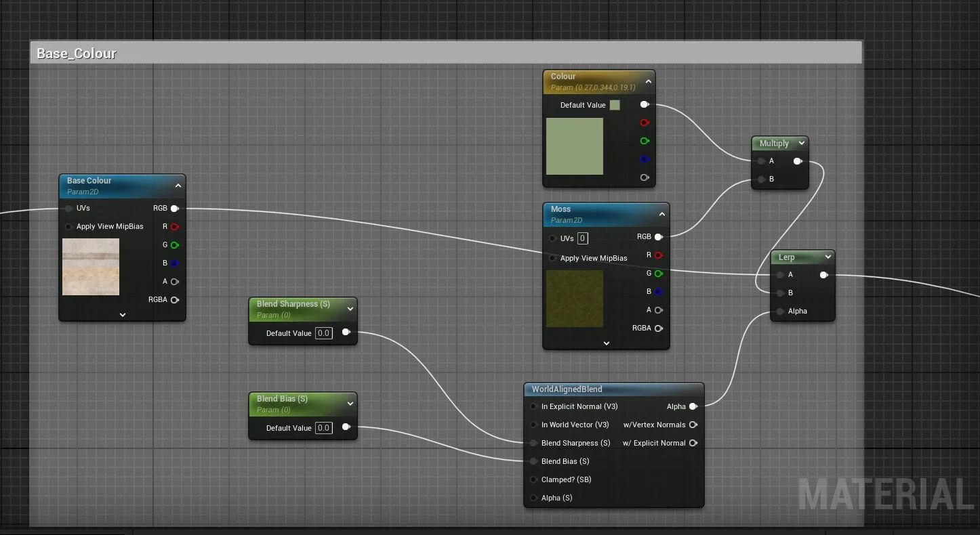Screen dimensions: 980x535
Task: Select the Lerp node title
Action: (786, 257)
